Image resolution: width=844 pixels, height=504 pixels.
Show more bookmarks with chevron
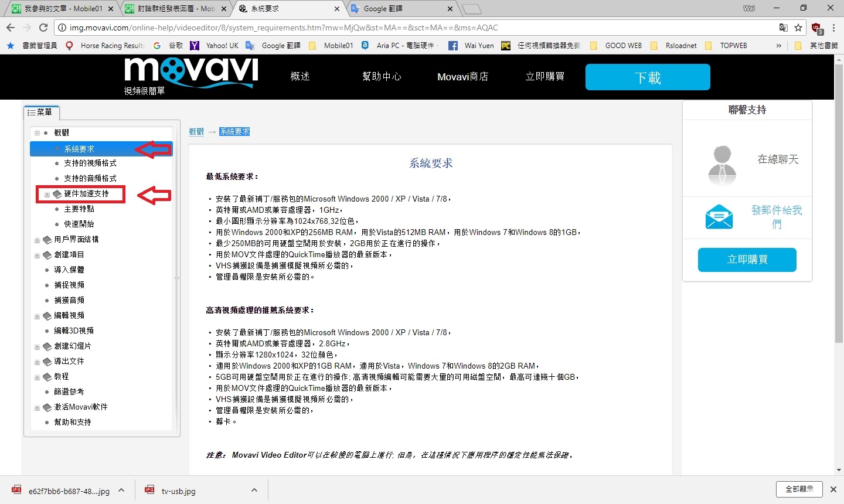pos(778,45)
